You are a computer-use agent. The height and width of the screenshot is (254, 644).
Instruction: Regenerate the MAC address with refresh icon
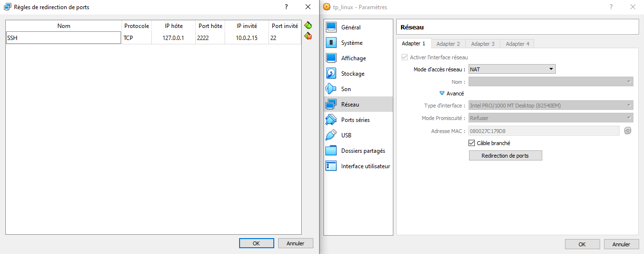coord(627,131)
